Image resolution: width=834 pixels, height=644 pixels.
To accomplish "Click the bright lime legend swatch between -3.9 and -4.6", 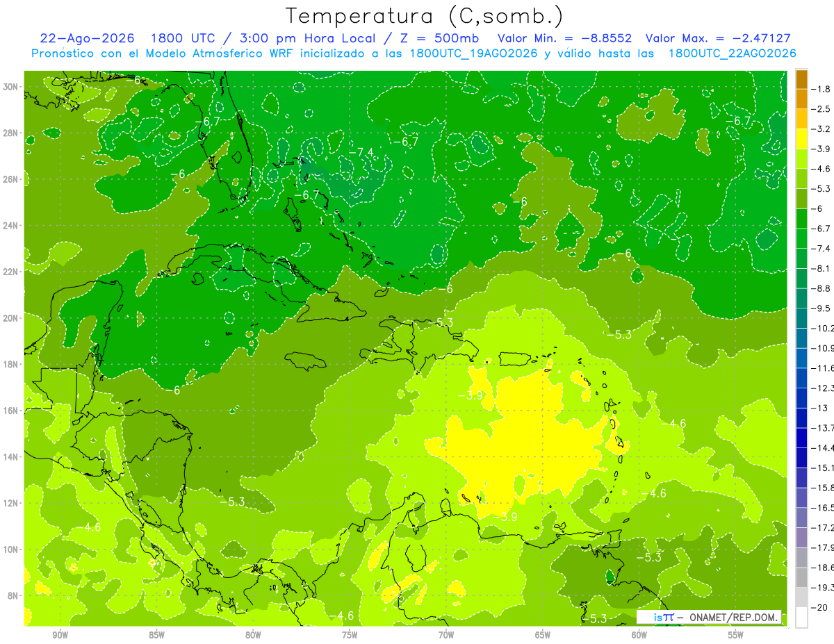I will [x=801, y=158].
